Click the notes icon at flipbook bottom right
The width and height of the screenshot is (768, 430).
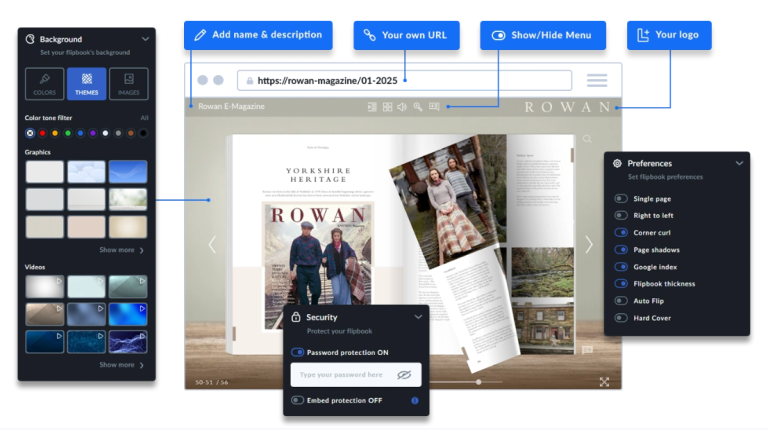tap(587, 350)
